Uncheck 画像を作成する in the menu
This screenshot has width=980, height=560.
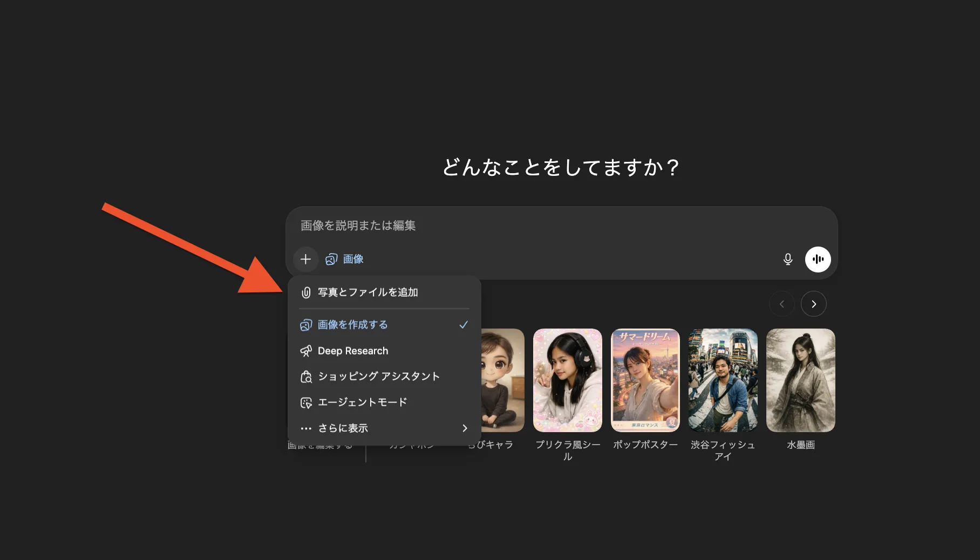coord(353,324)
